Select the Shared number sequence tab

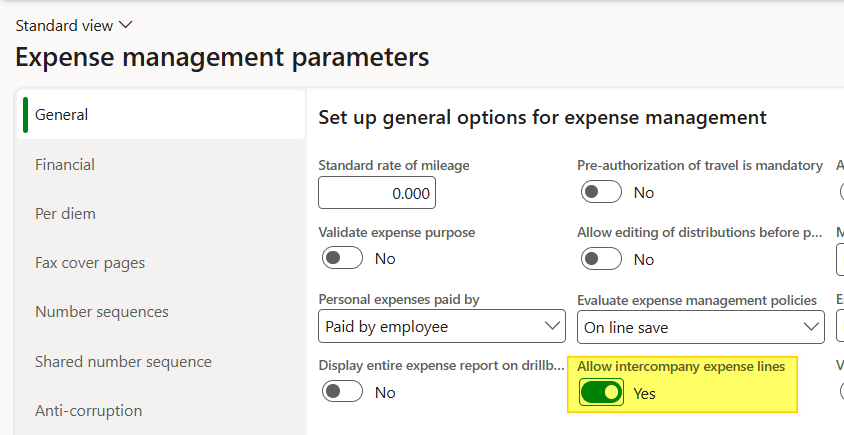123,361
